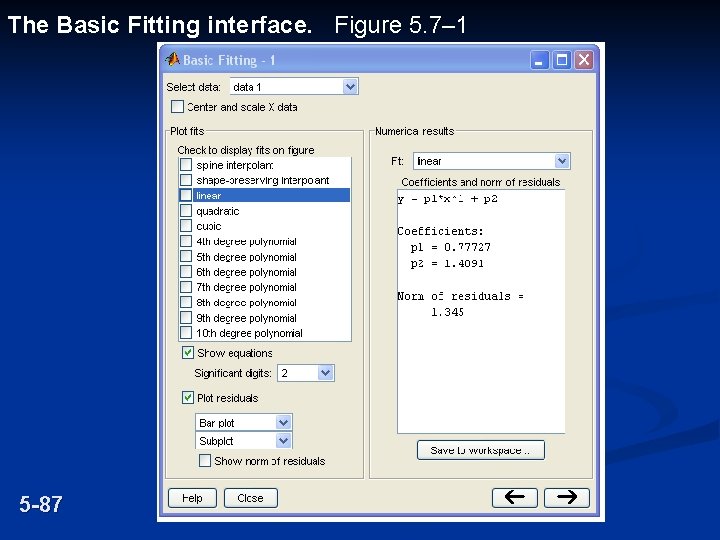This screenshot has width=720, height=540.
Task: Close the Basic Fitting window
Action: 584,60
